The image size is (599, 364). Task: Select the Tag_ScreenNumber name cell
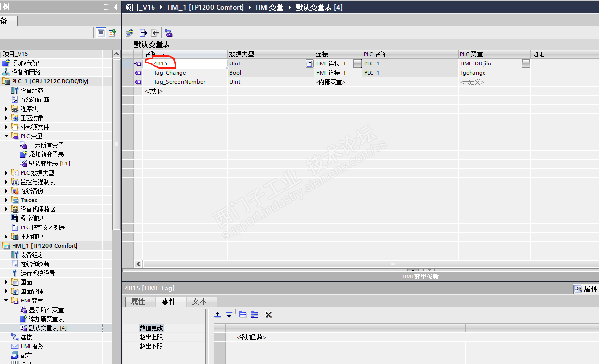[x=185, y=82]
